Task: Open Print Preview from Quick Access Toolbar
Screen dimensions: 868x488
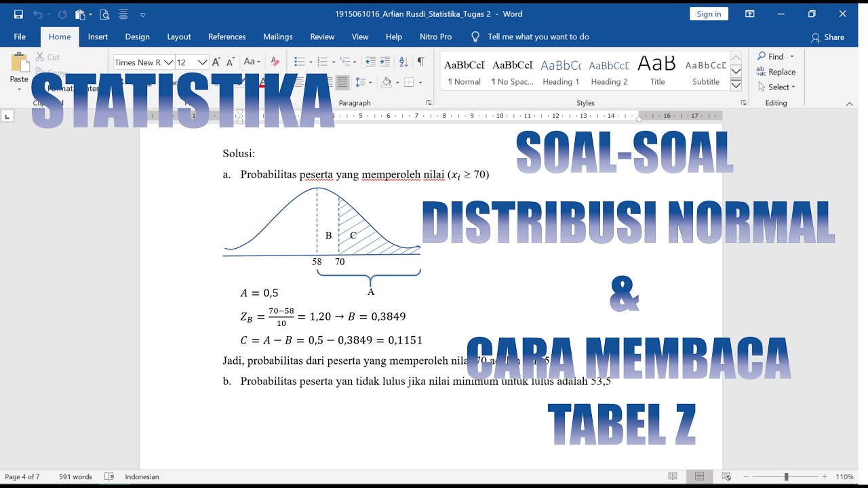Action: click(x=104, y=14)
